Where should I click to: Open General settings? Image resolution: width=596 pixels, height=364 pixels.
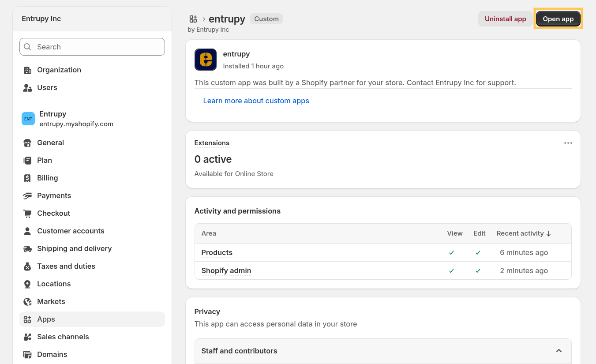tap(92, 143)
